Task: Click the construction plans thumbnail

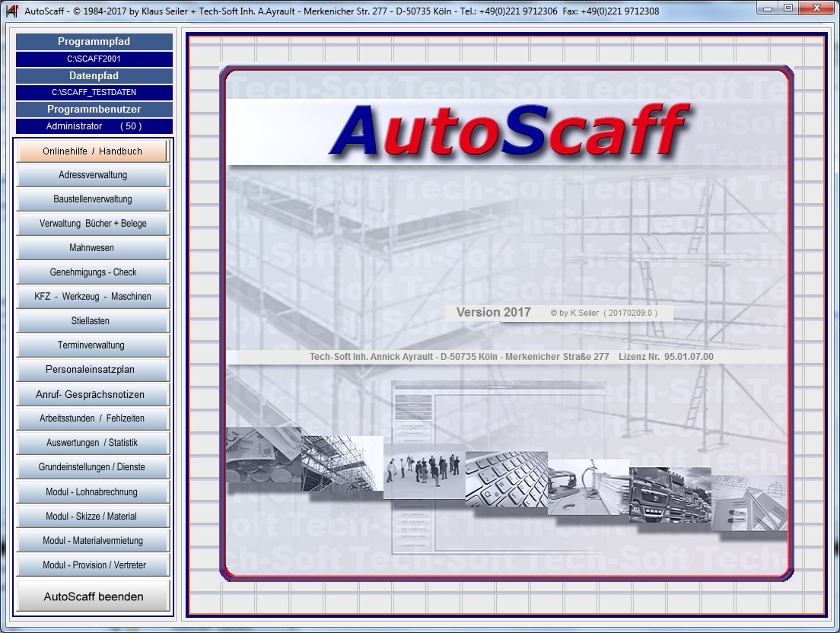Action: [749, 503]
